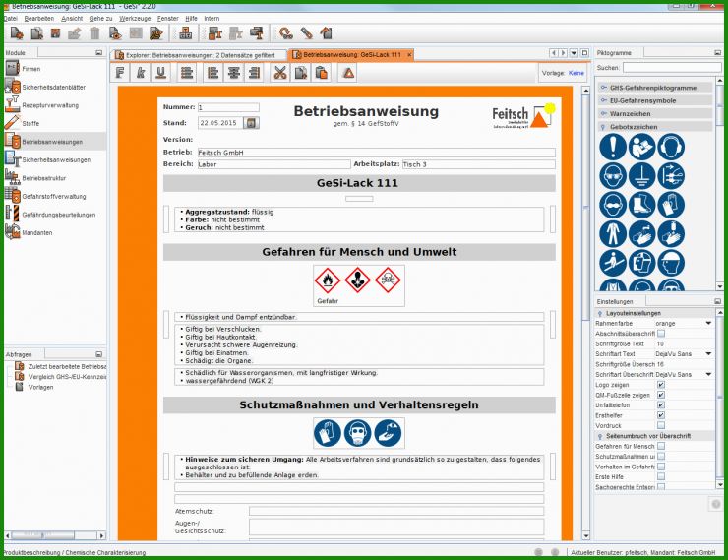The image size is (728, 560).
Task: Uncheck the QM-Fußzeile zeigen checkbox
Action: 661,395
